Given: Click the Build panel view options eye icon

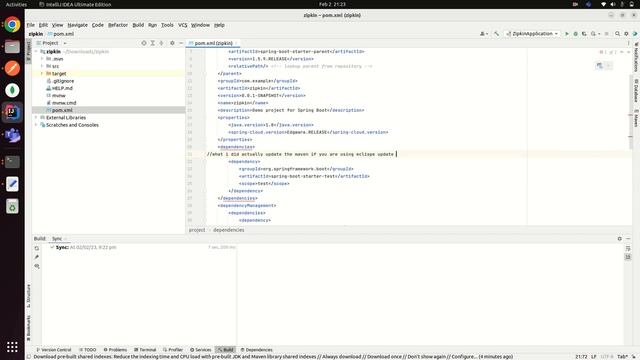Looking at the screenshot, I should pos(37,266).
